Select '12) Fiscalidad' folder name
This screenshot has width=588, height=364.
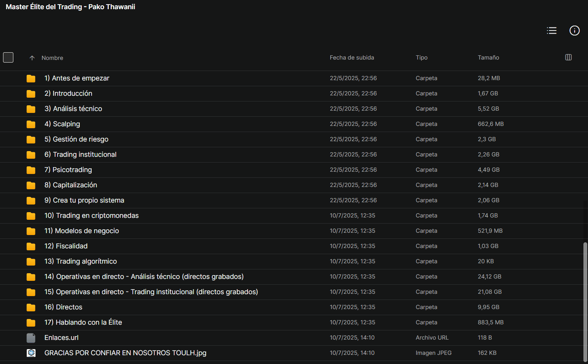point(66,246)
